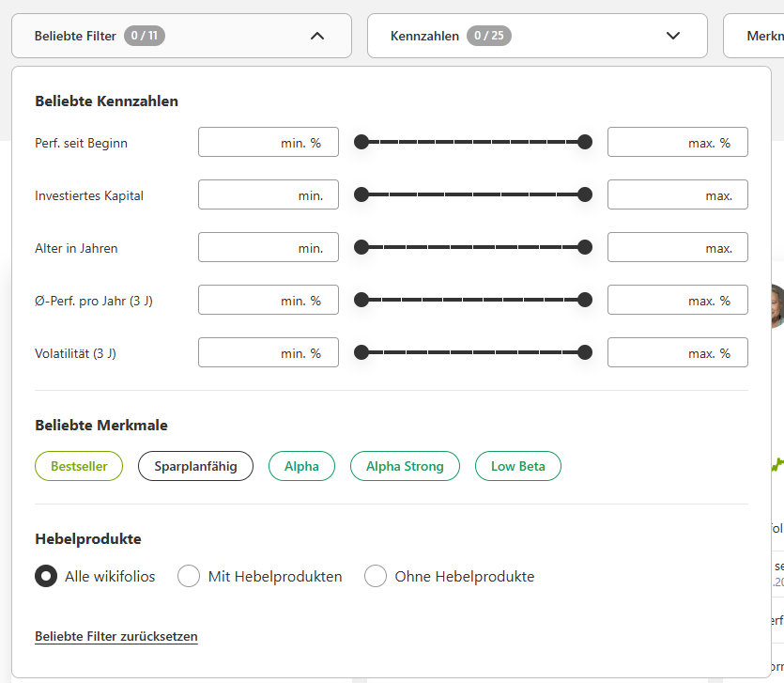The width and height of the screenshot is (784, 683).
Task: Enable the Sparplanfähig filter tag
Action: (x=195, y=466)
